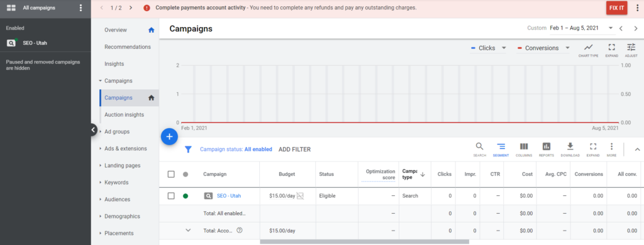Expand the Ad groups navigation section

(116, 132)
